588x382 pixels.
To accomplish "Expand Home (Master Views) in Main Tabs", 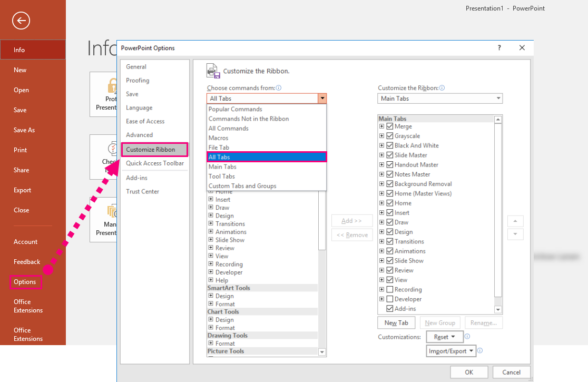I will [382, 193].
